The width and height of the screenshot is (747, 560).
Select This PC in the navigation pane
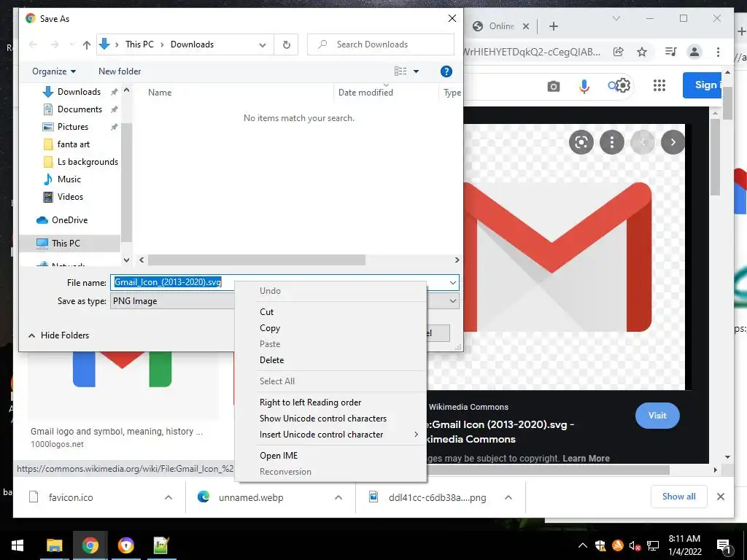66,244
